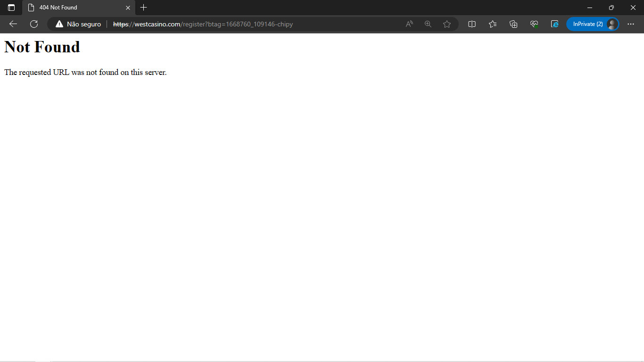Open the tab actions menu

click(x=11, y=8)
